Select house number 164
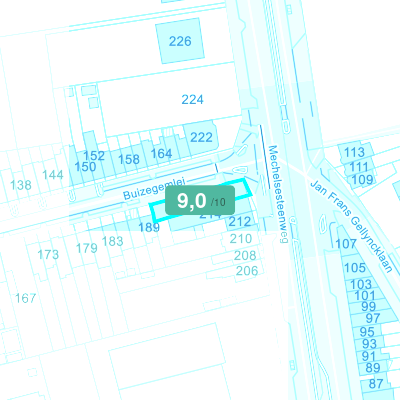Image resolution: width=400 pixels, height=400 pixels. tap(161, 153)
